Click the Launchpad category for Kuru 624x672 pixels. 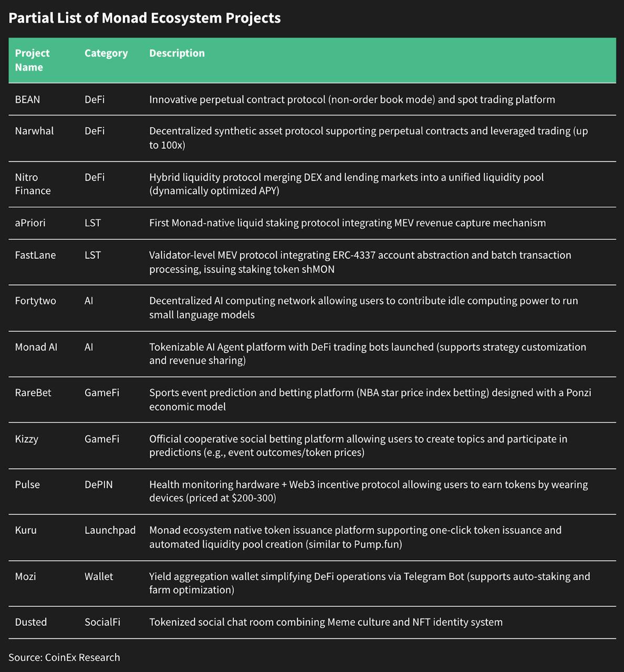coord(110,530)
